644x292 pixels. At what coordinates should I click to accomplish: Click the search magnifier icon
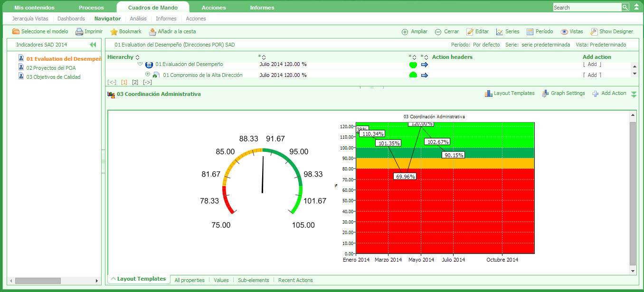coord(625,7)
